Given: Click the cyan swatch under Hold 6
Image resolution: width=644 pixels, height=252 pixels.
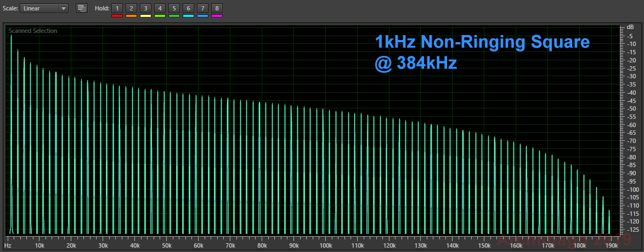Looking at the screenshot, I should click(x=188, y=16).
